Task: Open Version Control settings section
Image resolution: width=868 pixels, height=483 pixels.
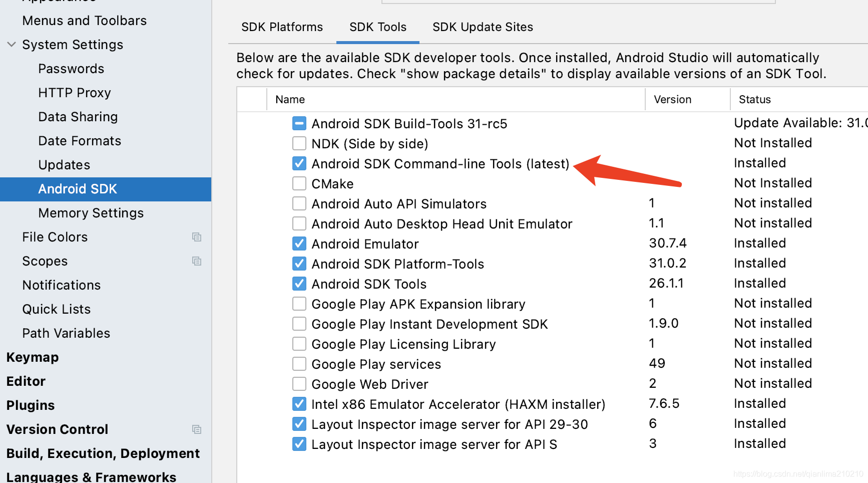Action: point(57,429)
